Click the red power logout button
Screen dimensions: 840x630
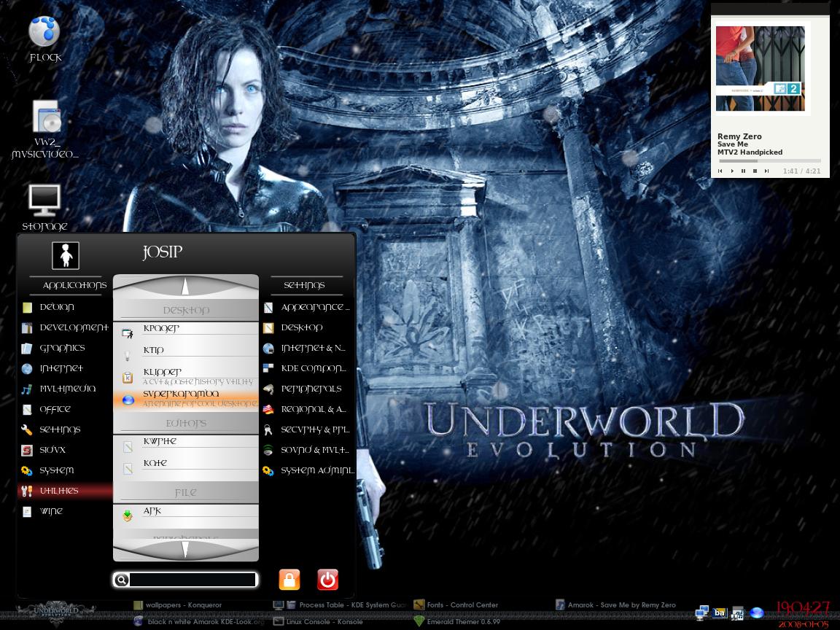point(328,579)
